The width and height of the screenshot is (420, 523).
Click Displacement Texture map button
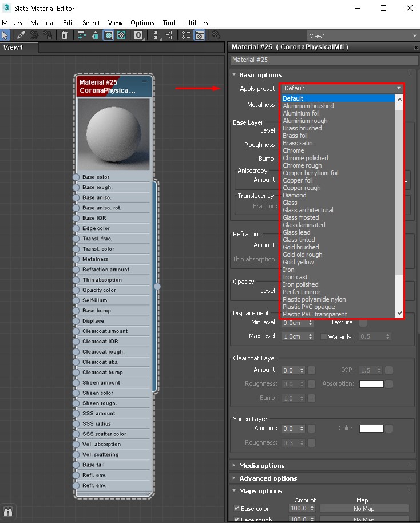(363, 323)
